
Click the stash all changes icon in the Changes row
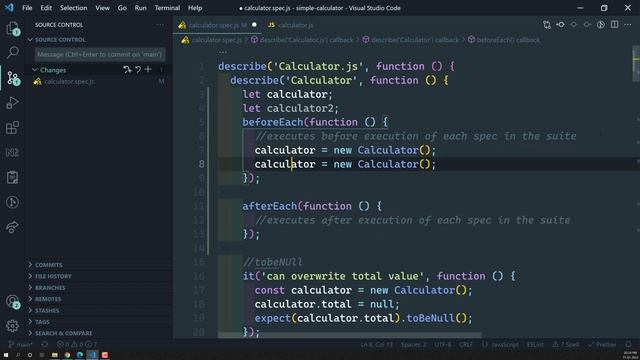127,70
